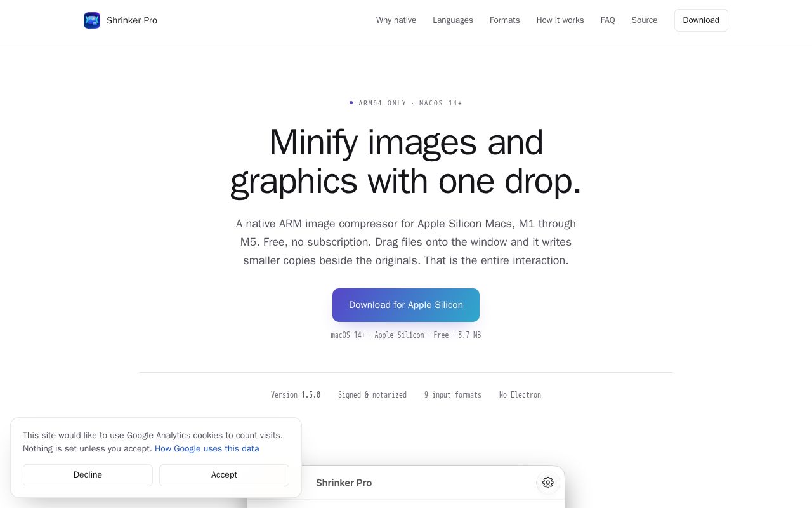Jump to the Formats section

(505, 20)
